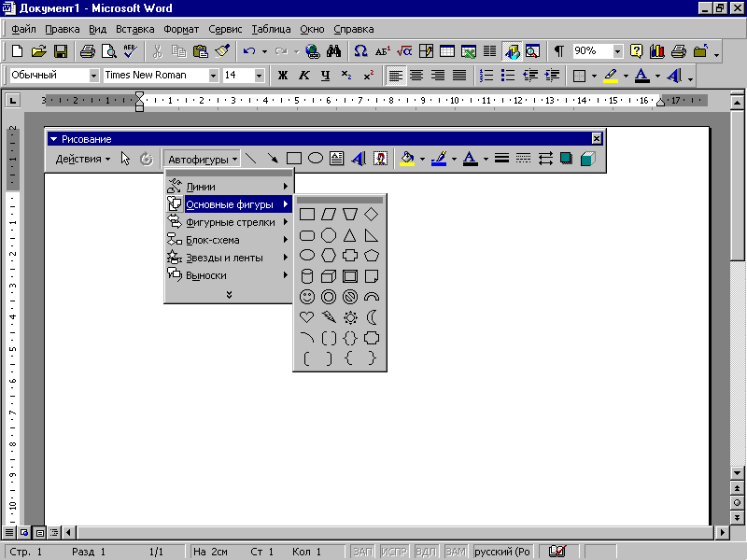Open Times New Roman font dropdown

[214, 76]
